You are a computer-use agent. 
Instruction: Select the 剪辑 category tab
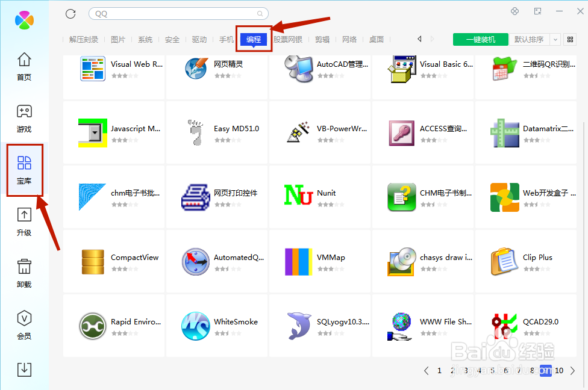pos(322,39)
